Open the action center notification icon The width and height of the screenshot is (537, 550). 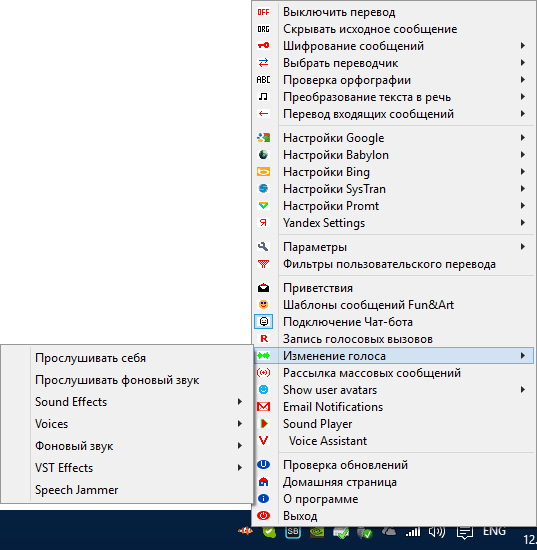[465, 532]
